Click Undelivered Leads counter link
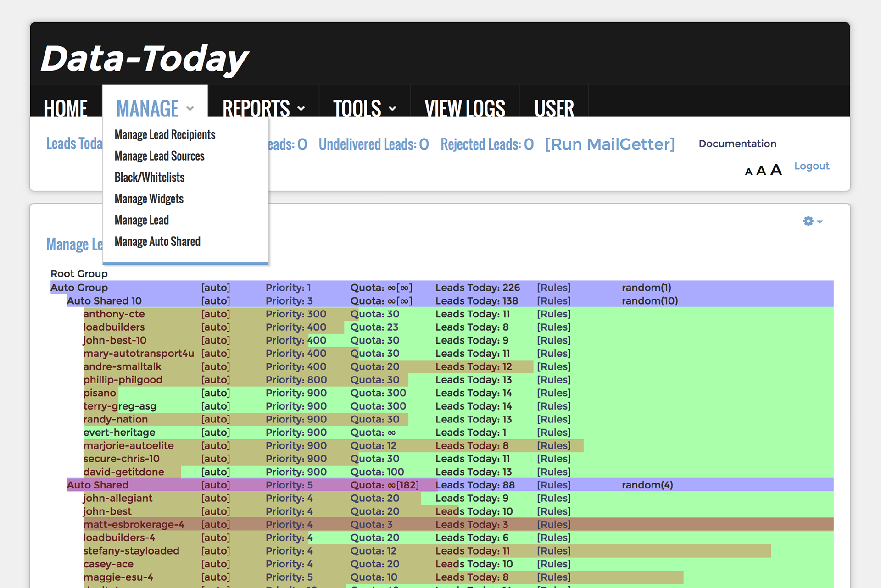 (374, 144)
